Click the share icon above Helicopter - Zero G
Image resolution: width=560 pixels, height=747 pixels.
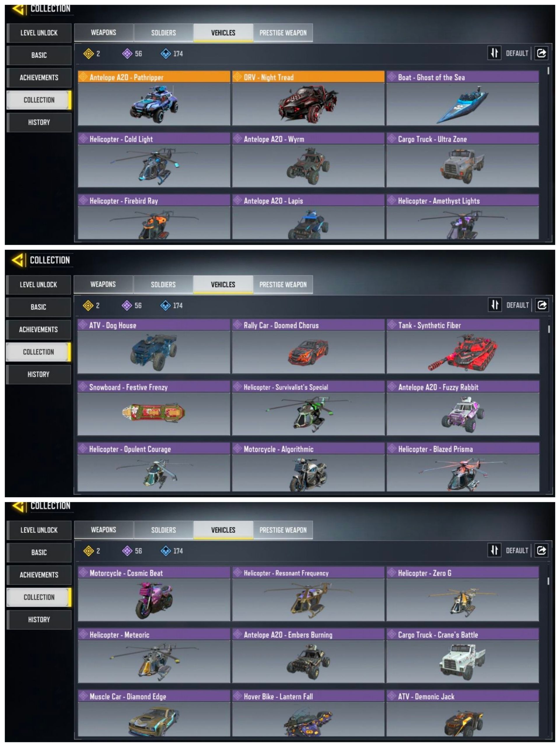pyautogui.click(x=541, y=550)
